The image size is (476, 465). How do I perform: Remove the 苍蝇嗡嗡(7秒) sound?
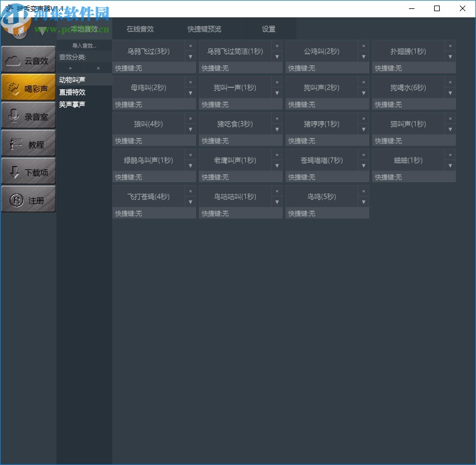[363, 155]
